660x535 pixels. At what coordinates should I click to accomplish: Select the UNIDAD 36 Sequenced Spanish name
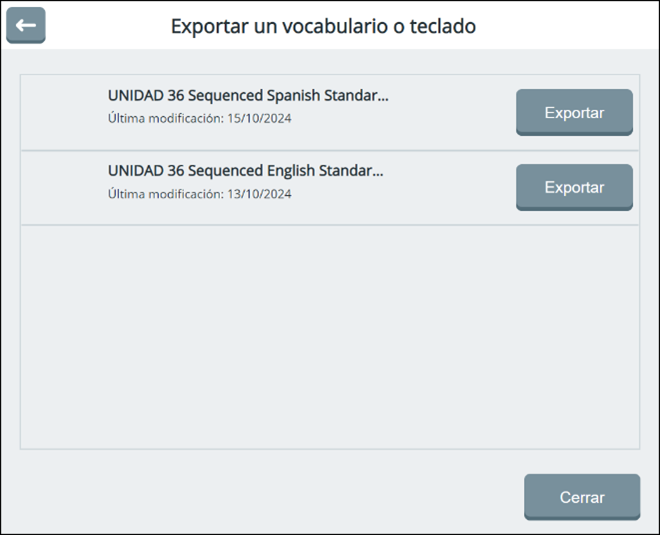coord(247,96)
